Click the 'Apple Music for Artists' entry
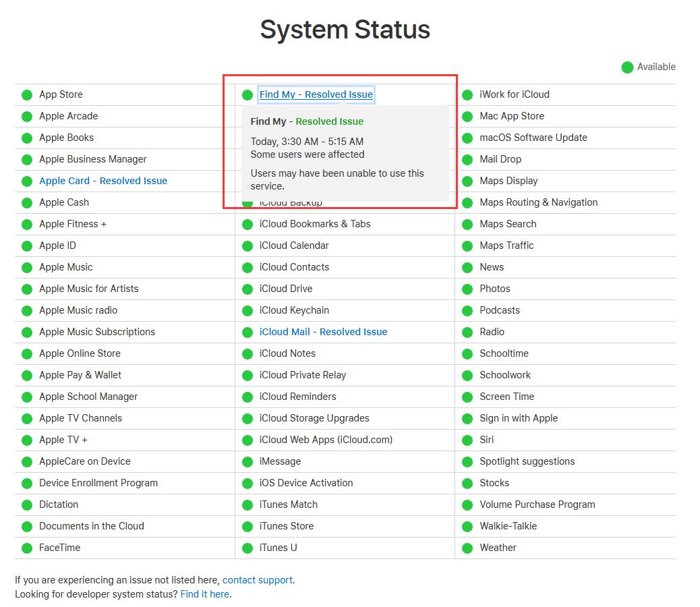This screenshot has width=700, height=607. point(89,289)
